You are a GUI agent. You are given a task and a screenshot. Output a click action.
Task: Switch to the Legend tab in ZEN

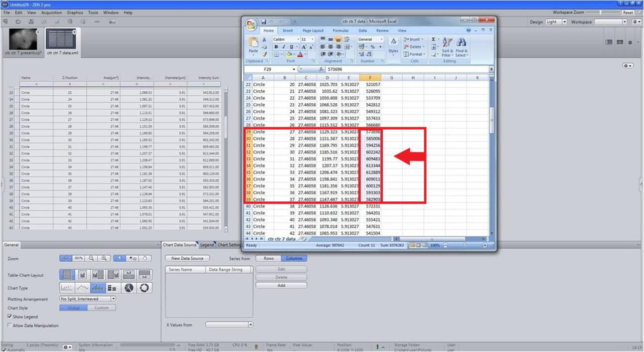click(206, 245)
